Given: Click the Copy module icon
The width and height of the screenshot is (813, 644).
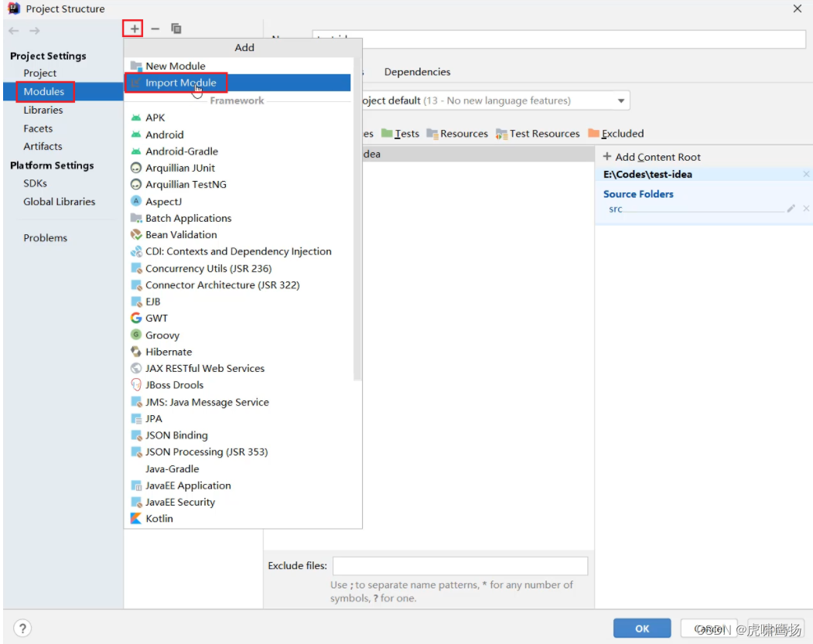Looking at the screenshot, I should [x=176, y=29].
